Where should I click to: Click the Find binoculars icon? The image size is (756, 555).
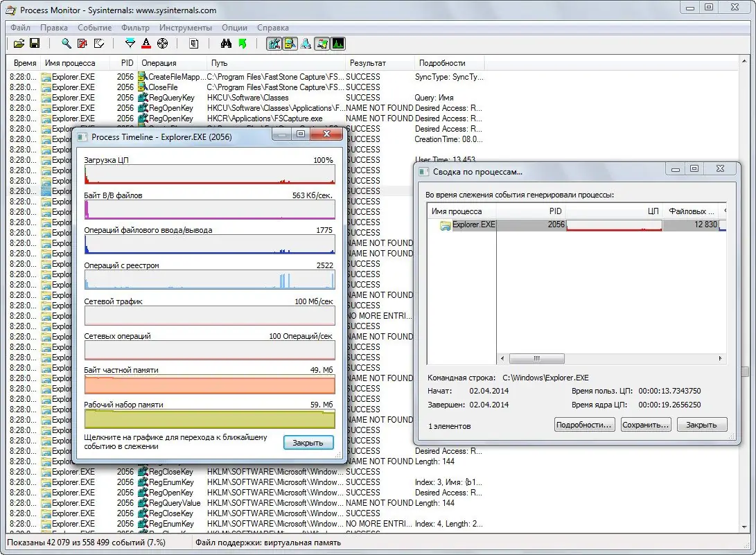[226, 44]
